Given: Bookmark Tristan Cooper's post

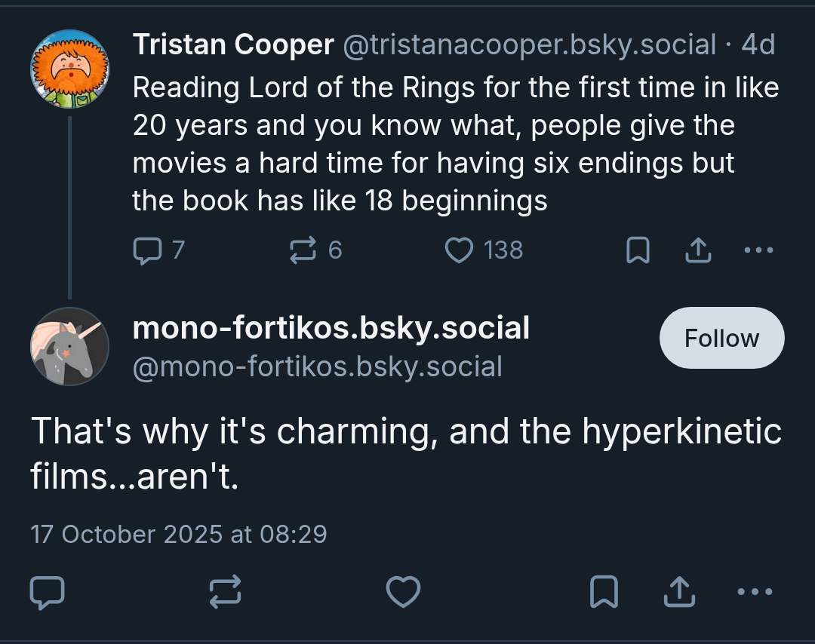Looking at the screenshot, I should 638,250.
